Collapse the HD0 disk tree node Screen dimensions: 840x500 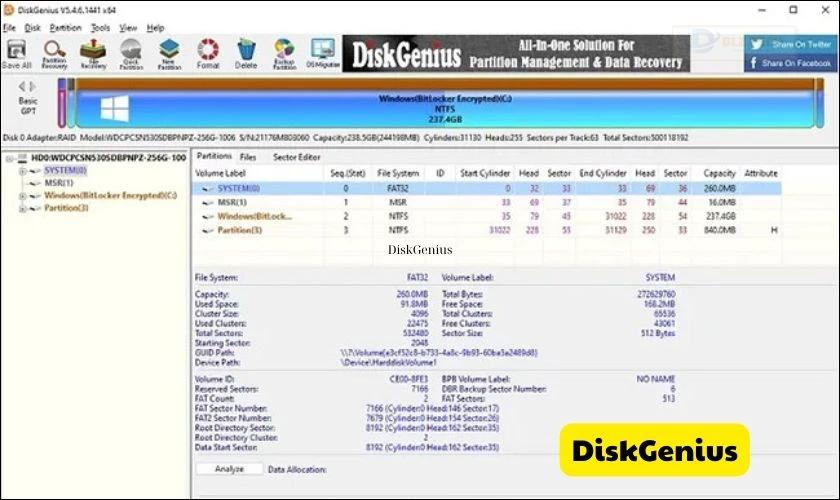click(9, 159)
